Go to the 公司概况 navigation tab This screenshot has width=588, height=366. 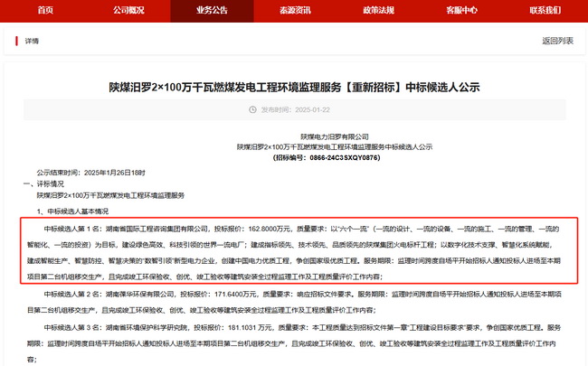(128, 10)
